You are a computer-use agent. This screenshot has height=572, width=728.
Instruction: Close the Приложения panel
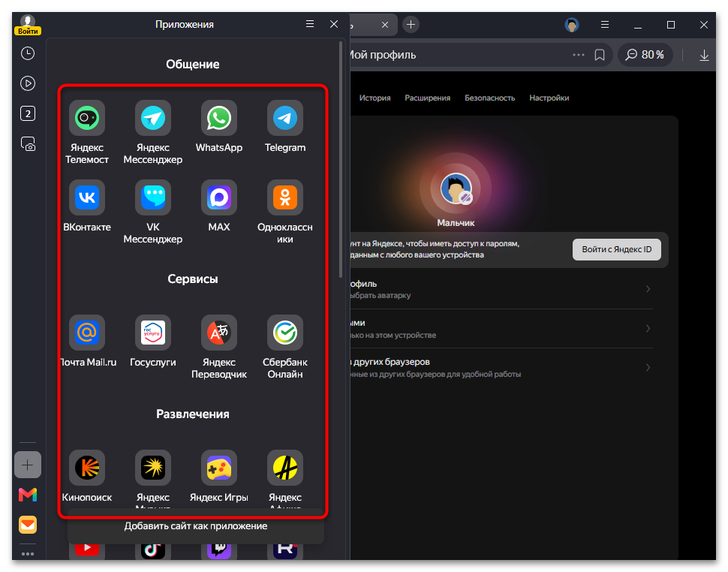click(334, 24)
